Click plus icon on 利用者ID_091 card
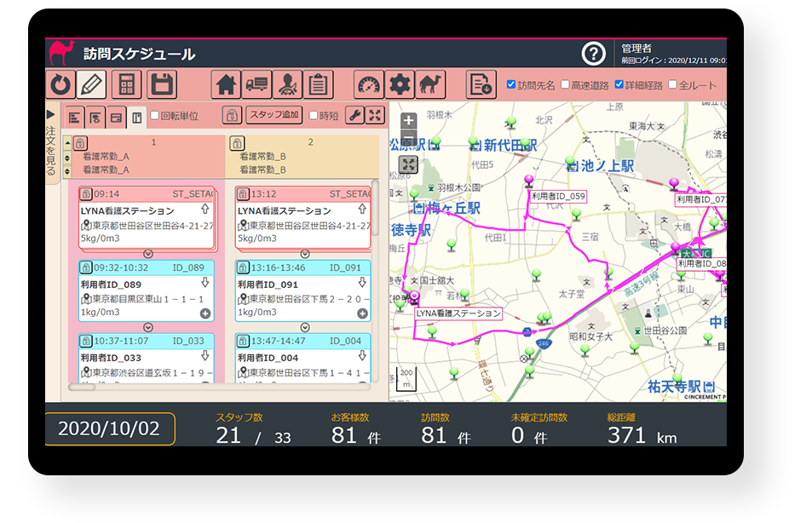This screenshot has width=812, height=523. (362, 313)
